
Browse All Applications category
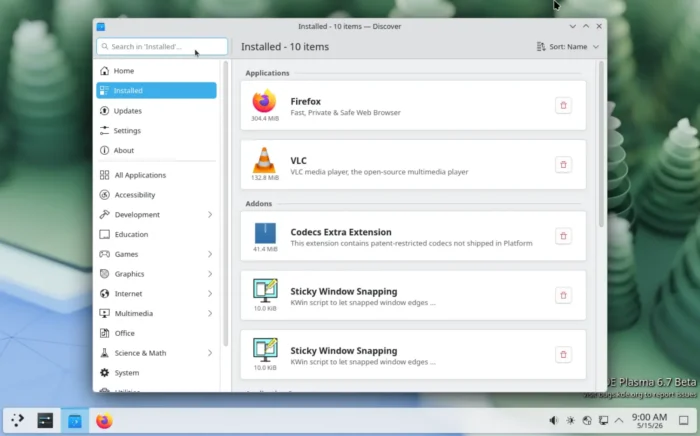[x=156, y=175]
